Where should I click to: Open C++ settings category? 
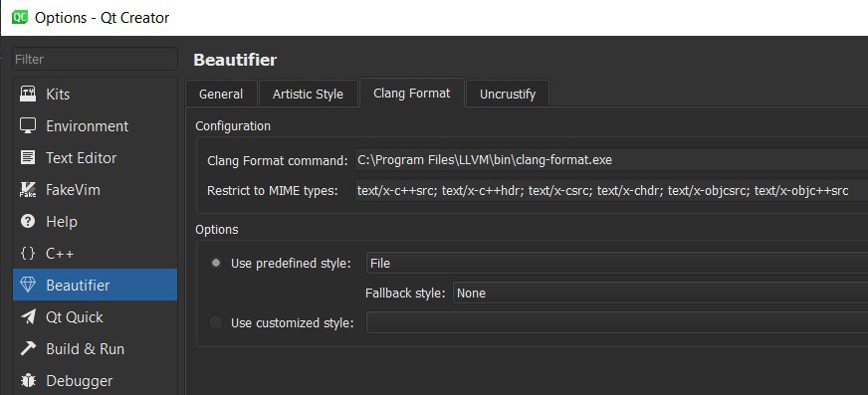pos(95,254)
